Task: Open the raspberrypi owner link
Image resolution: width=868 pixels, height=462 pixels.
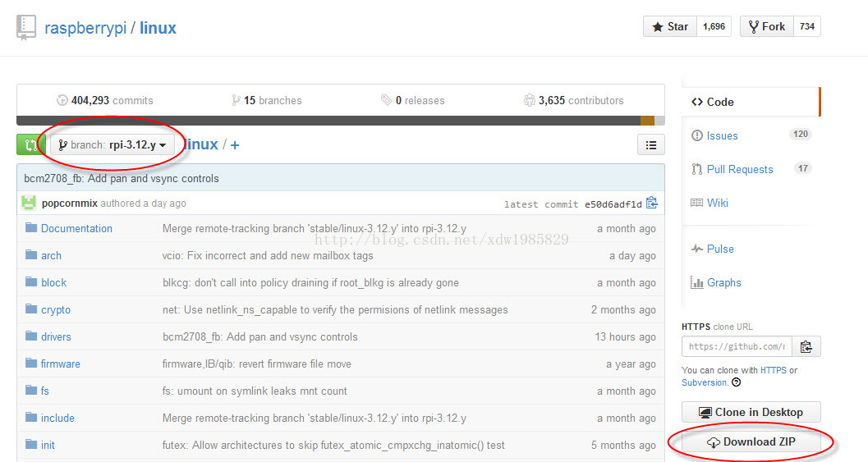Action: point(85,28)
